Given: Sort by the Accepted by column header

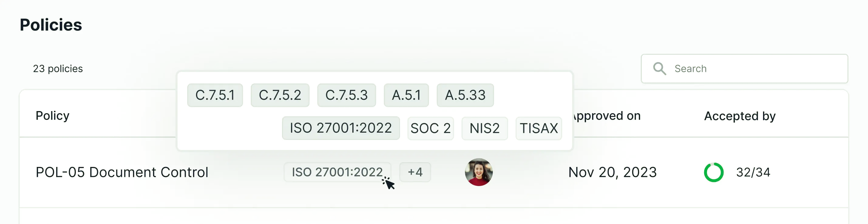Looking at the screenshot, I should [x=740, y=116].
